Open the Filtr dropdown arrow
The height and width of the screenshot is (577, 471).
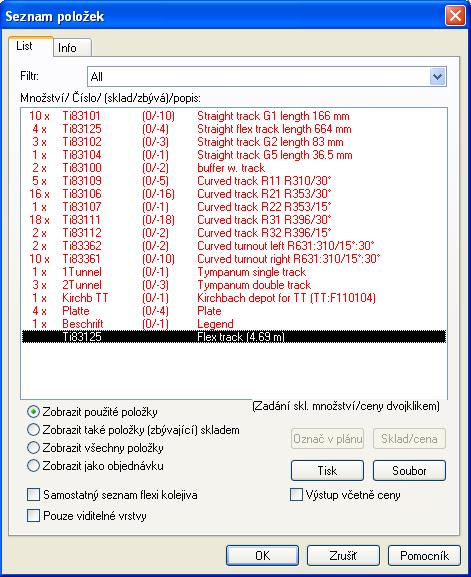438,77
